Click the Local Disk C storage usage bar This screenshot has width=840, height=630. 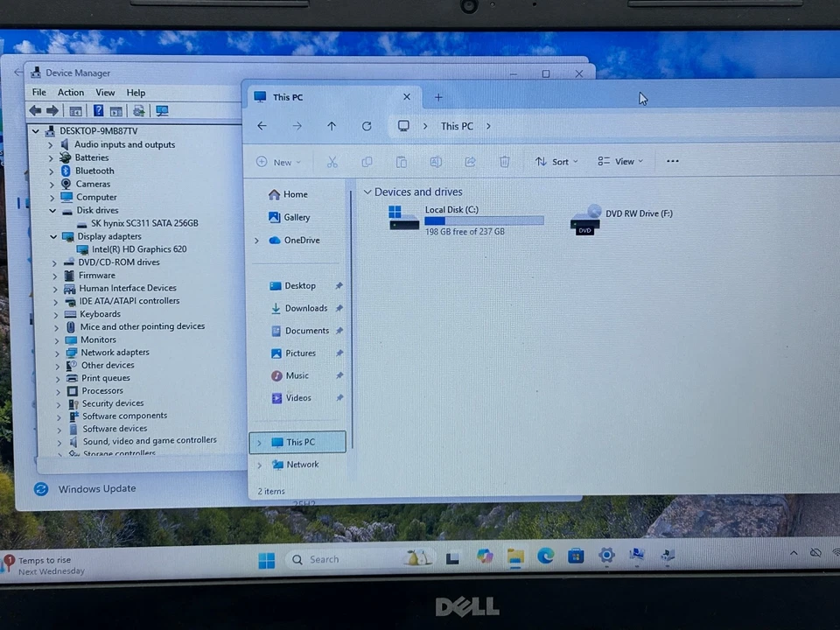click(x=483, y=220)
